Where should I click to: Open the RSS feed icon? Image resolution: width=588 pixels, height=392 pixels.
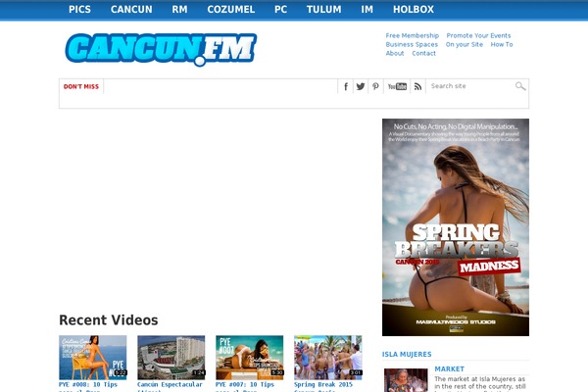coord(417,86)
